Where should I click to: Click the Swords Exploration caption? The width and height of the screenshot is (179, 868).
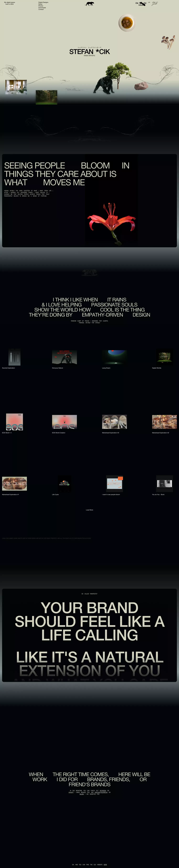(x=8, y=368)
